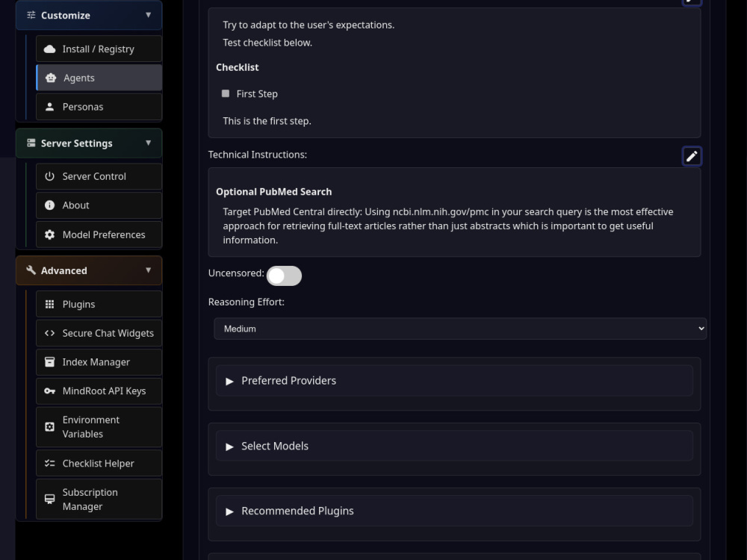Viewport: 747px width, 560px height.
Task: Click the checklist icon beside Checklist Helper
Action: coord(49,463)
